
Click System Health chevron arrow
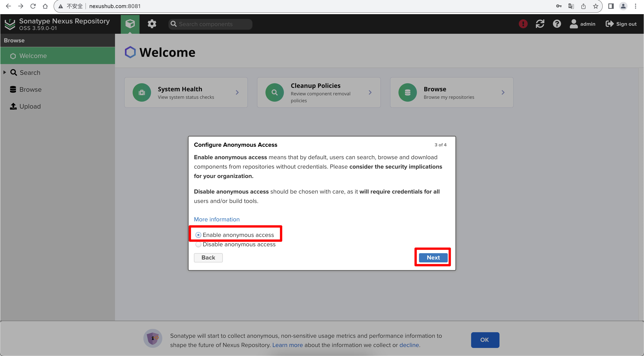[x=237, y=92]
